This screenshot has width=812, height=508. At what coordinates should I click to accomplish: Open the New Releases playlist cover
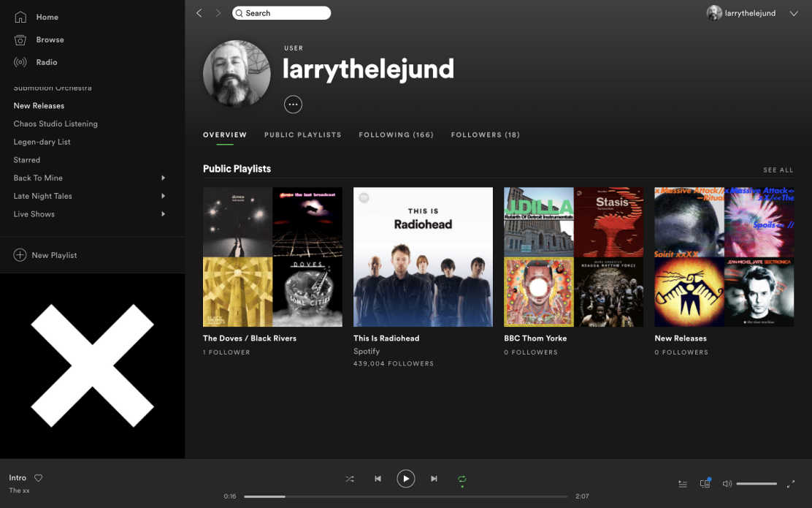(x=724, y=257)
